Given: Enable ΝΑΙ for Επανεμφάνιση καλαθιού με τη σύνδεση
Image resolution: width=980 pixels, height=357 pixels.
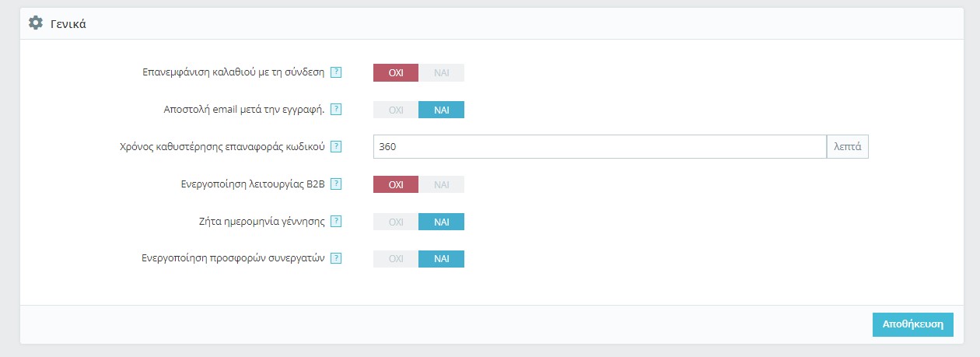Looking at the screenshot, I should pyautogui.click(x=441, y=72).
